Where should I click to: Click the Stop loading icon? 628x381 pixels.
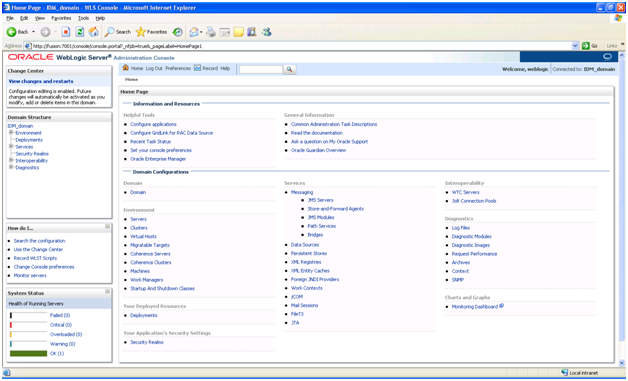tap(66, 32)
